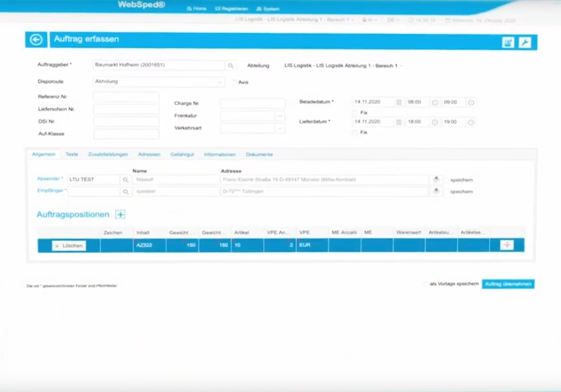Image resolution: width=561 pixels, height=392 pixels.
Task: Focus the Referenz Nr. field
Action: click(x=126, y=97)
